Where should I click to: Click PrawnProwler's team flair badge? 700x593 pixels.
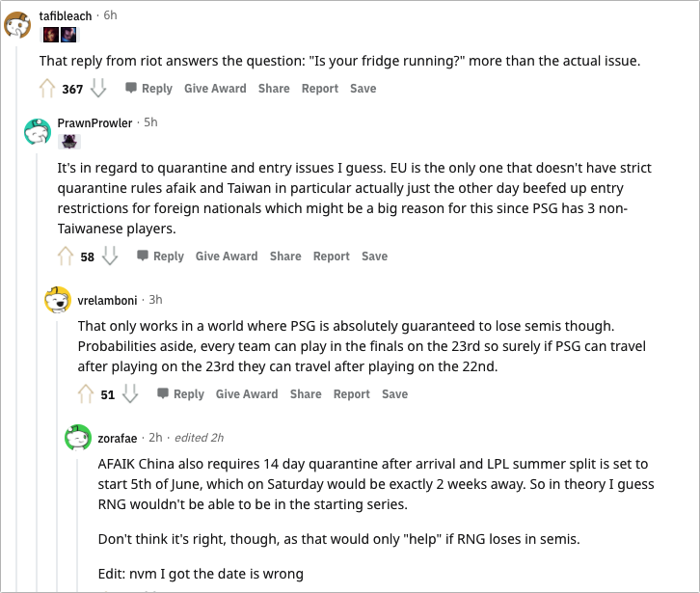(x=69, y=142)
